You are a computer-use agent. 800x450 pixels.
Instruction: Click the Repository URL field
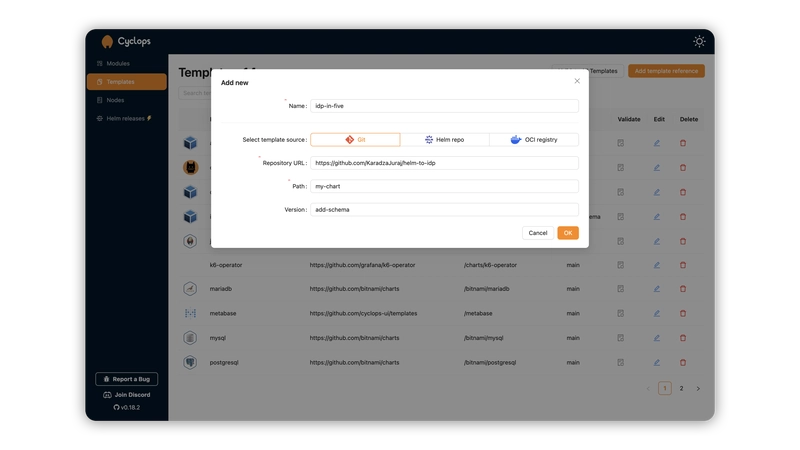click(x=444, y=163)
